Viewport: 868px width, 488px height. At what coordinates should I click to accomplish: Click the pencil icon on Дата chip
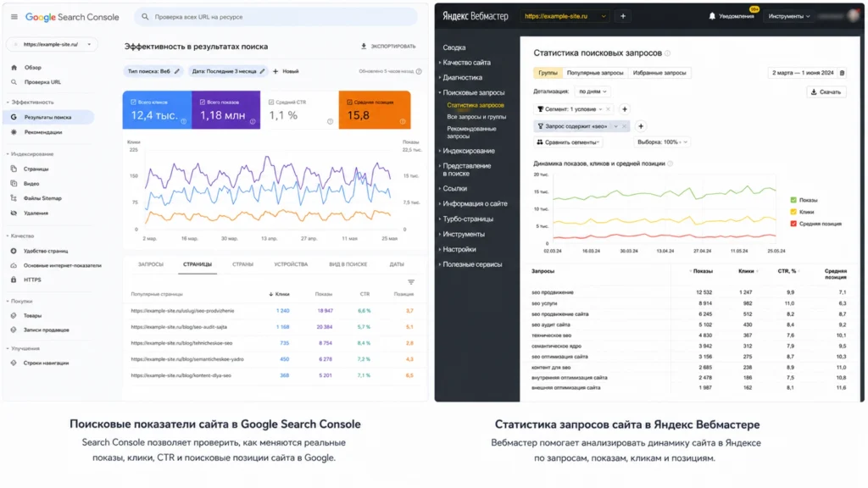click(x=263, y=71)
